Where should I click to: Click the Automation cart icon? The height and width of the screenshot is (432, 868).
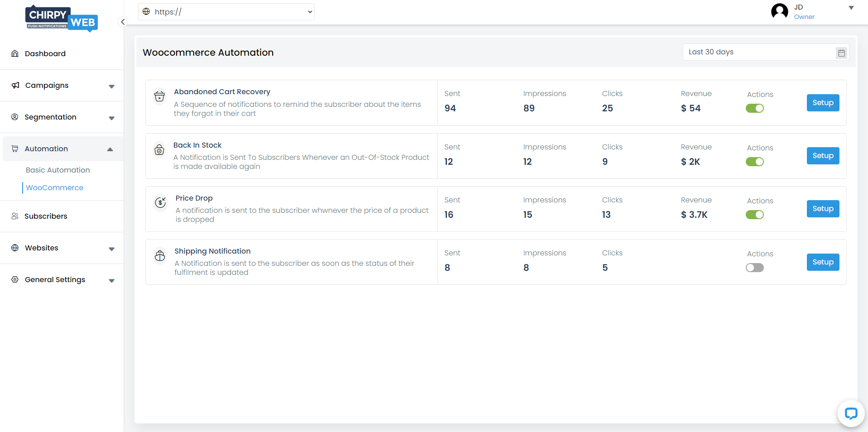tap(15, 149)
